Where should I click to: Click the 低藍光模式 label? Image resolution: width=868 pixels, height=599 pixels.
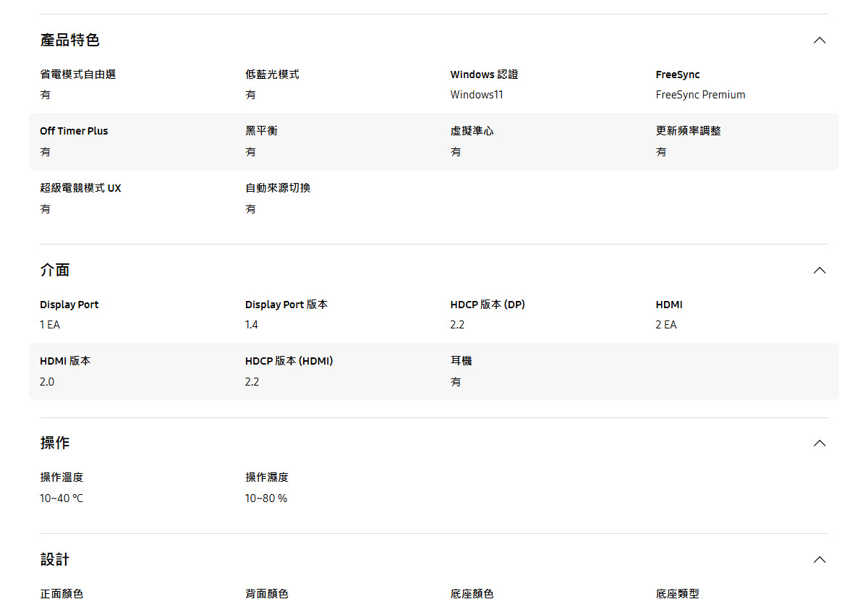pyautogui.click(x=272, y=75)
